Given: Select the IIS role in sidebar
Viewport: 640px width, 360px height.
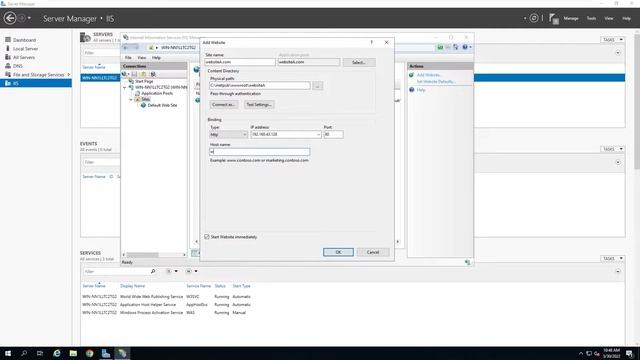Looking at the screenshot, I should click(x=36, y=83).
